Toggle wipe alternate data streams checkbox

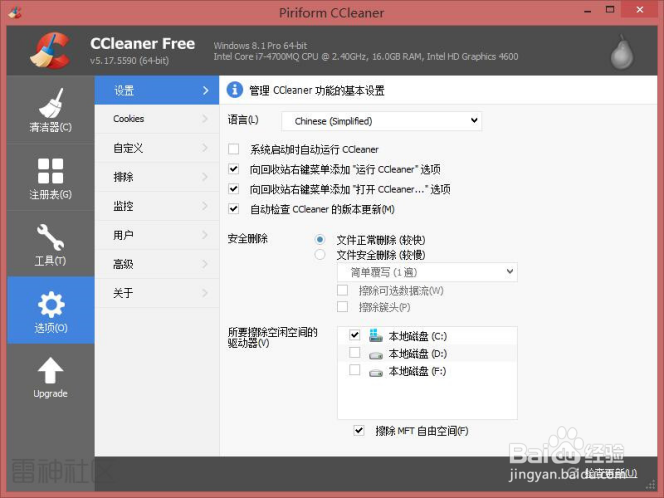pos(343,290)
